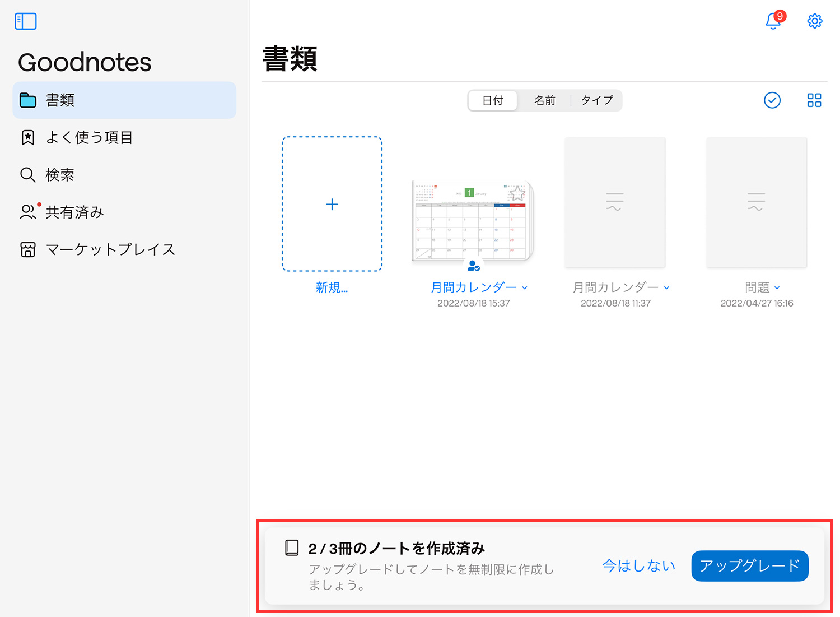840x617 pixels.
Task: Sort documents by 名前
Action: [x=544, y=101]
